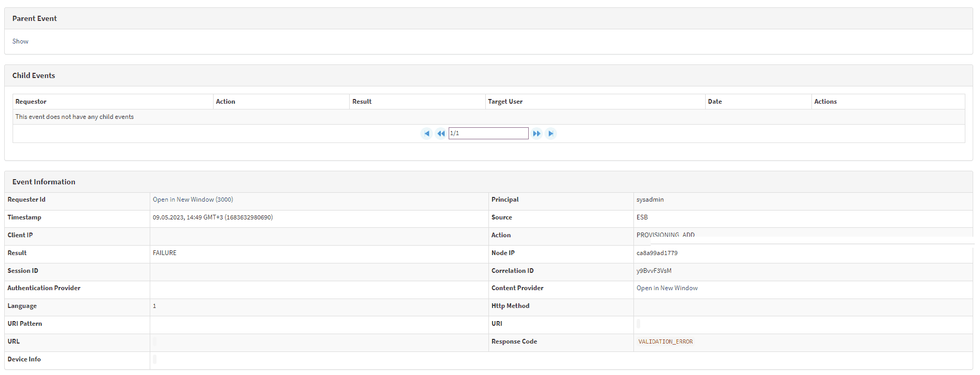Viewport: 980px width, 375px height.
Task: Go to previous page of child events
Action: (x=441, y=134)
